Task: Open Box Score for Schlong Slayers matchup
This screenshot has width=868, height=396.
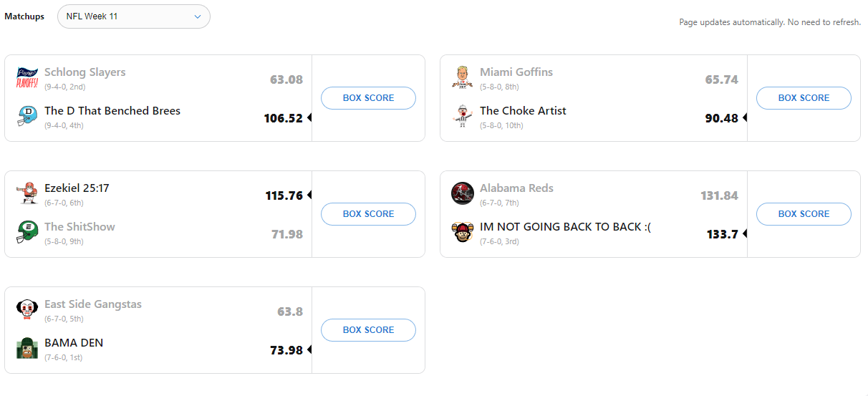Action: pyautogui.click(x=368, y=98)
